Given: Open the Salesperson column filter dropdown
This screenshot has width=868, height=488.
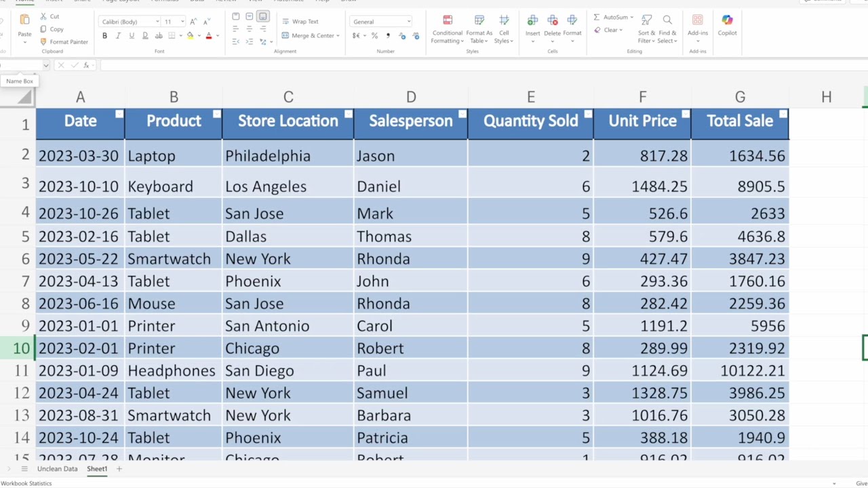Looking at the screenshot, I should pos(462,114).
